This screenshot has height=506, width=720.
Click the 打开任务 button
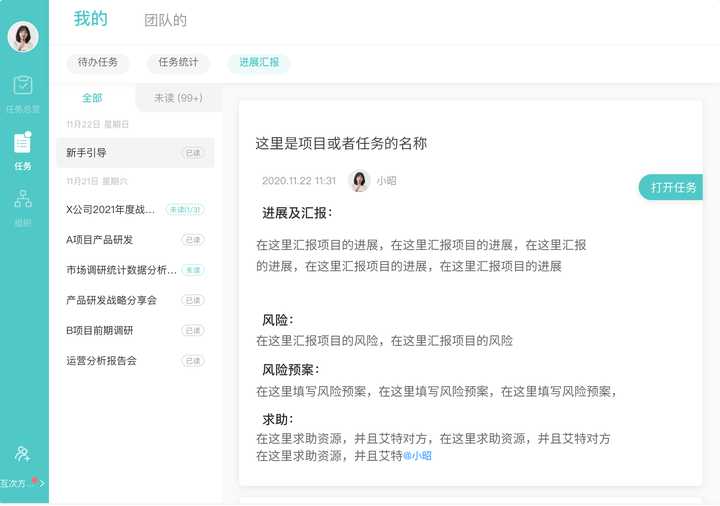click(671, 187)
